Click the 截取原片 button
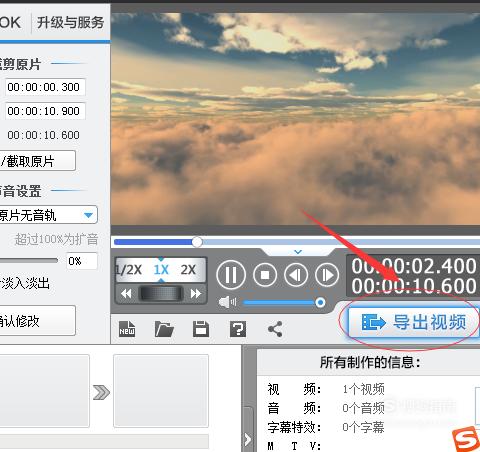This screenshot has width=480, height=452. tap(37, 161)
